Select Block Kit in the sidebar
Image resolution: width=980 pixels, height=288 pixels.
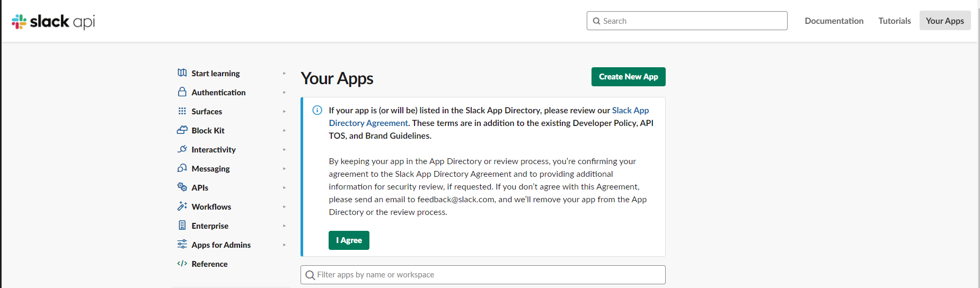[208, 131]
